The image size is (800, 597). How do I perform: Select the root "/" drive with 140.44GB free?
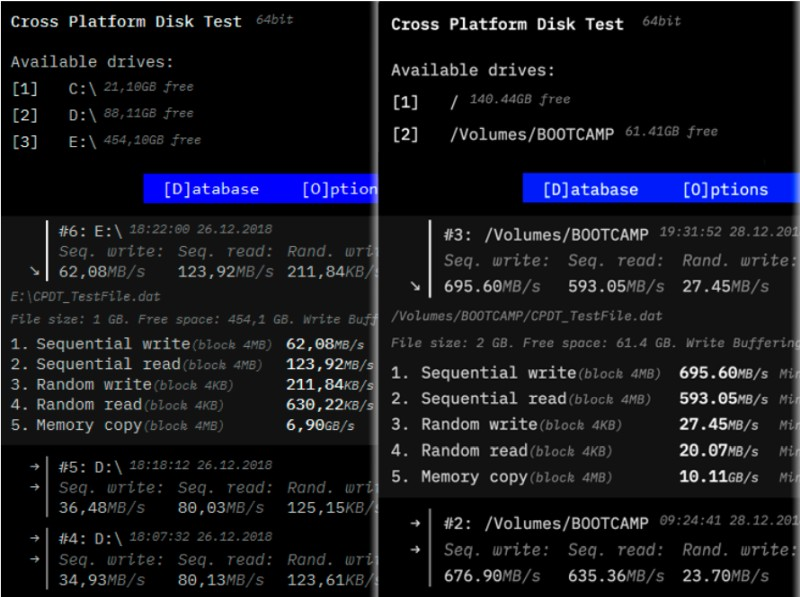coord(454,101)
